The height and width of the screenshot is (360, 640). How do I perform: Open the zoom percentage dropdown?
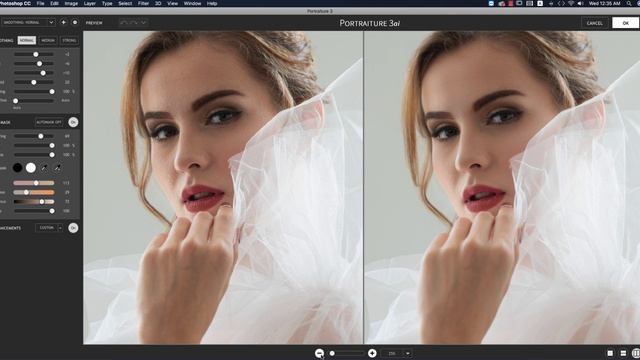[396, 353]
